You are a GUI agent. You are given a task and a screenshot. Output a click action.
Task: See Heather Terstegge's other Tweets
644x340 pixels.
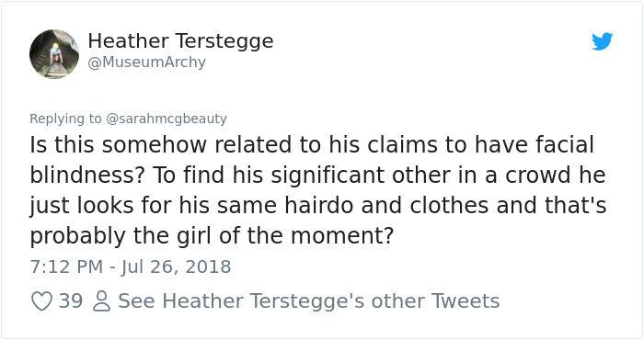309,301
